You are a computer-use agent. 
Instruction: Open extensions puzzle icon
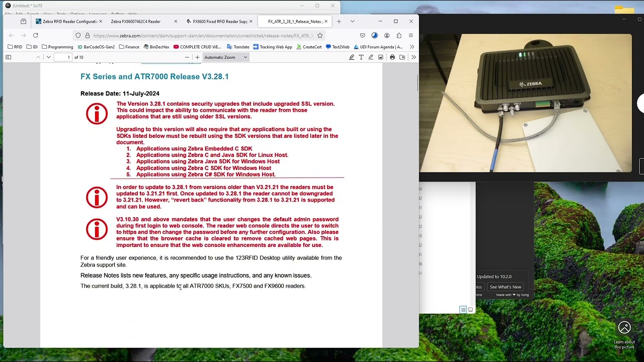(399, 36)
